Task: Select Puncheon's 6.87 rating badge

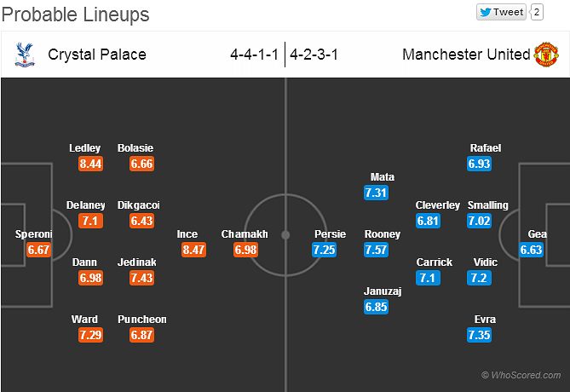Action: point(141,335)
